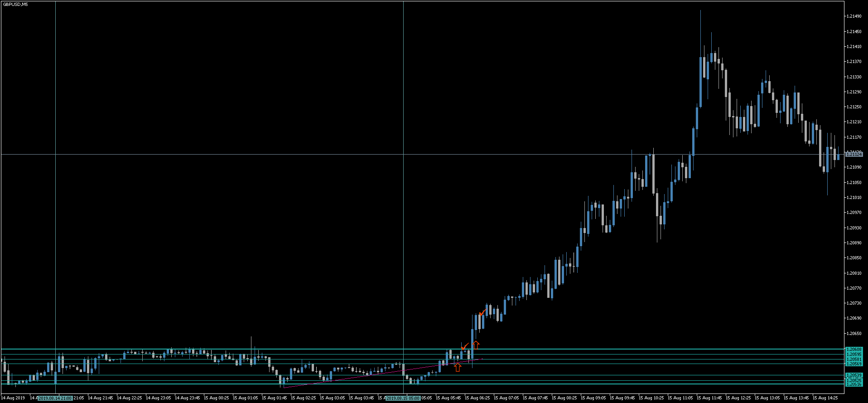Click the 15 Aug 06:25 time label
The height and width of the screenshot is (403, 868).
click(x=477, y=398)
